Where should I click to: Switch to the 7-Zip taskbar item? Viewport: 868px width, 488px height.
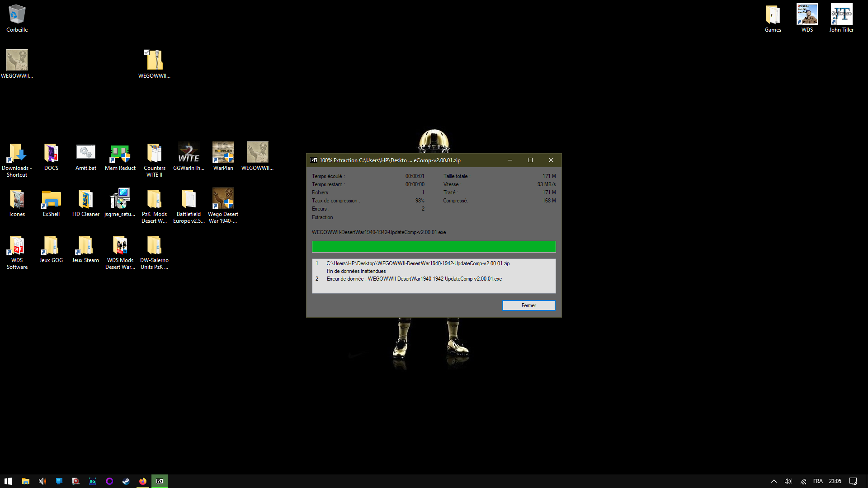[x=160, y=481]
